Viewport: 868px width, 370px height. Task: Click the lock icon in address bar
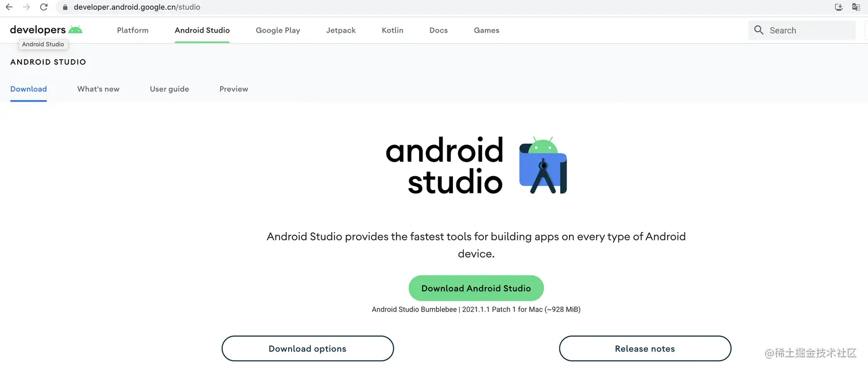point(65,7)
